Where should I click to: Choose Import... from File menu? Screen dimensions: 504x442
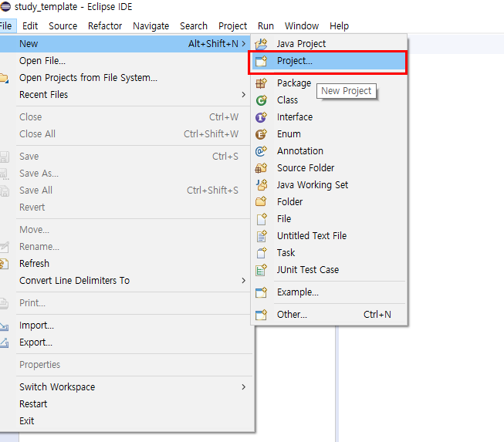tap(125, 326)
